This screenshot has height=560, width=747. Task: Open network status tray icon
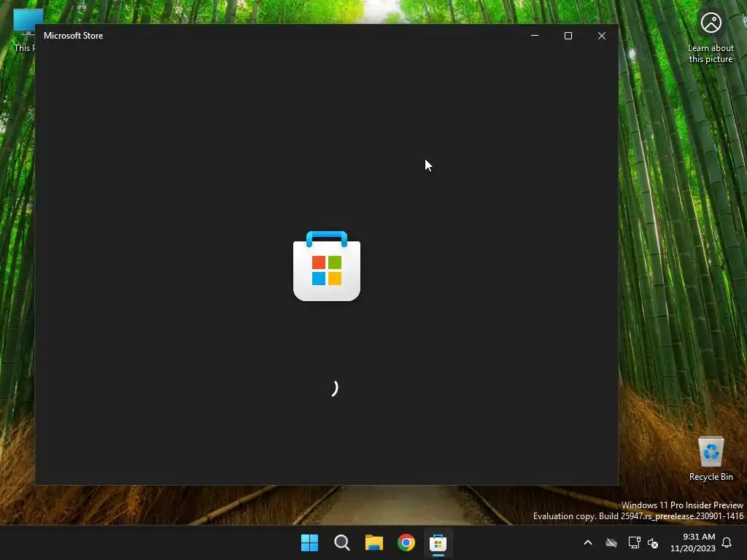634,542
